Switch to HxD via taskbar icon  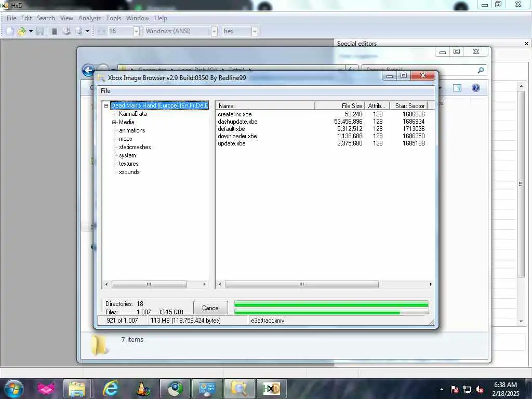[272, 389]
